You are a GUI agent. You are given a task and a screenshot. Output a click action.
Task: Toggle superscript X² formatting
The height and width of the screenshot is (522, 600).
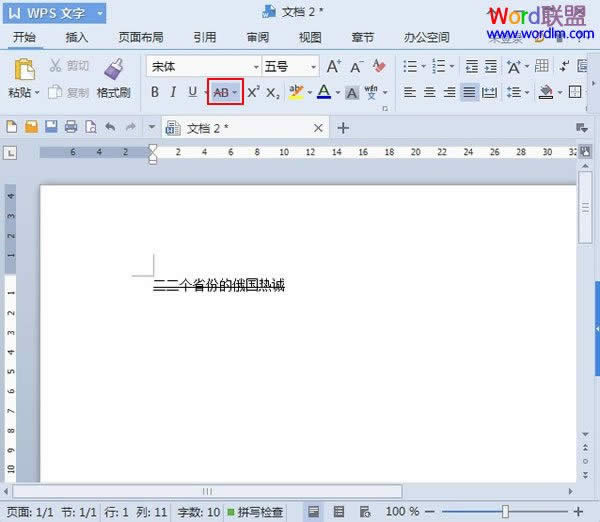click(x=253, y=92)
